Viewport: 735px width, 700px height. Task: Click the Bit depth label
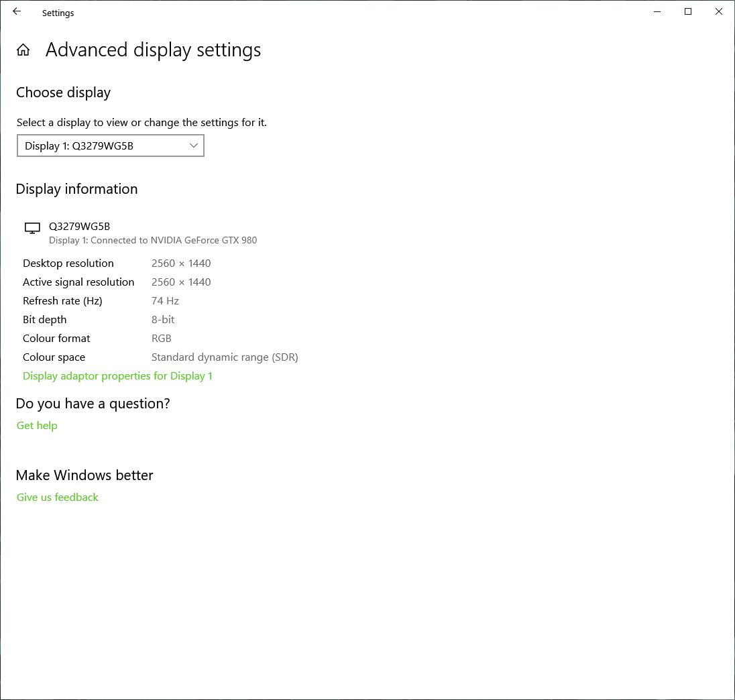tap(45, 320)
